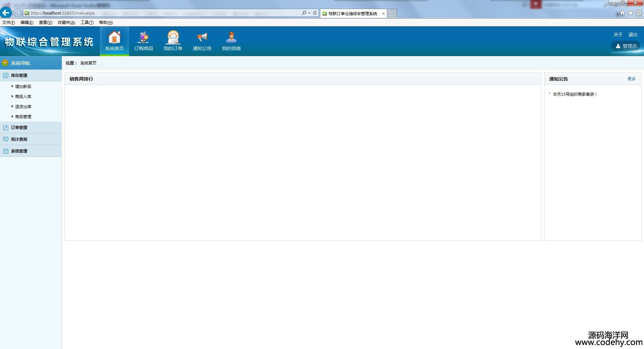Click the browser forward arrow button
This screenshot has height=349, width=644.
[x=17, y=13]
